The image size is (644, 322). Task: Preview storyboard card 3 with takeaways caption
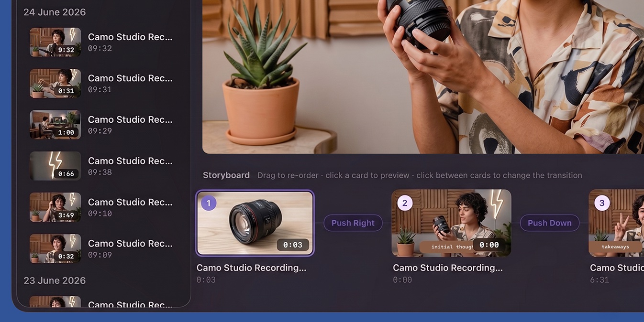pyautogui.click(x=616, y=223)
